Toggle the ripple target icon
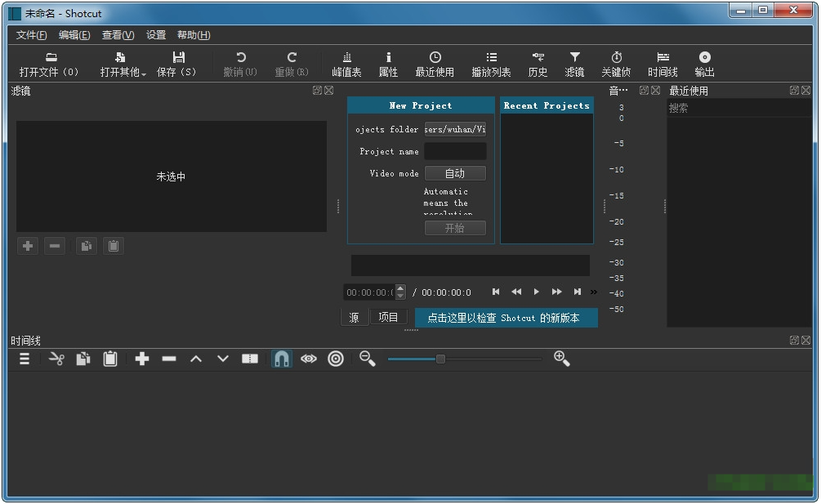 click(336, 359)
